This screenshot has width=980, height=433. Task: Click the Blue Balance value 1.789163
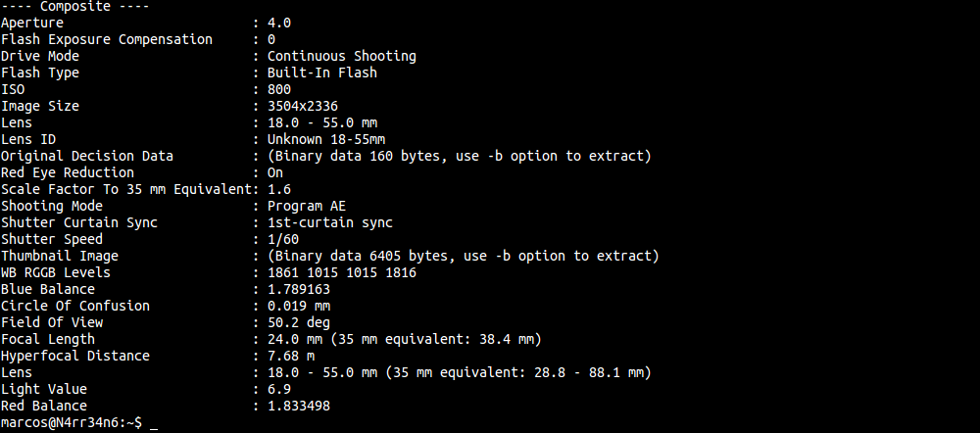point(299,289)
